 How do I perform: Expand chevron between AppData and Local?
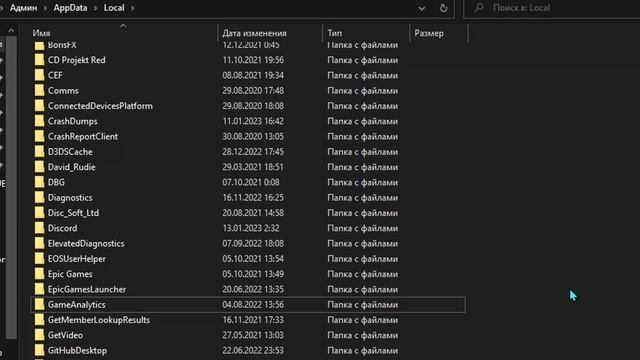click(96, 8)
